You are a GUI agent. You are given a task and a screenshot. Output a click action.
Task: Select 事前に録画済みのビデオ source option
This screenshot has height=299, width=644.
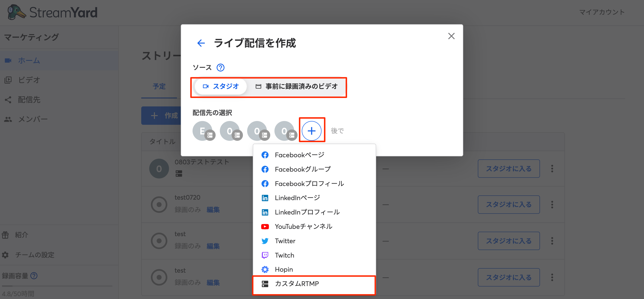pos(297,86)
